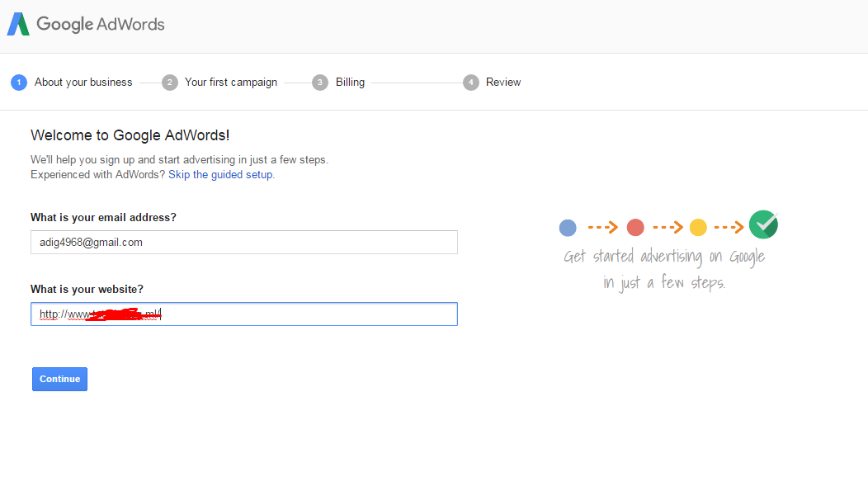The image size is (868, 496).
Task: Click the Google AdWords logo icon
Action: pos(18,24)
